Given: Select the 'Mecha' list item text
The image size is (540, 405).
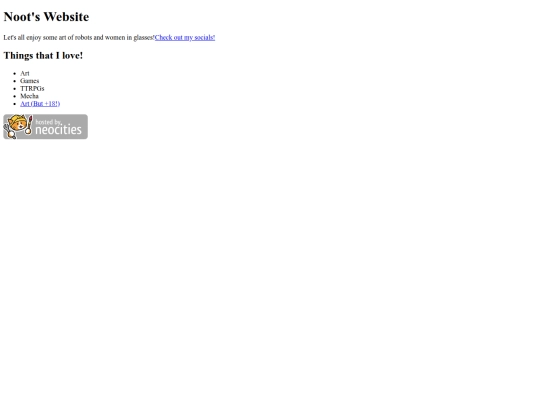Looking at the screenshot, I should point(29,96).
